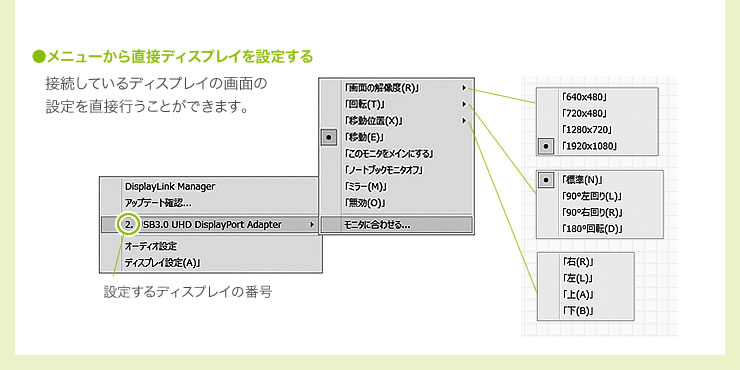Rotate display 90°右回り(R)
Screen dimensions: 740x370
[x=600, y=212]
